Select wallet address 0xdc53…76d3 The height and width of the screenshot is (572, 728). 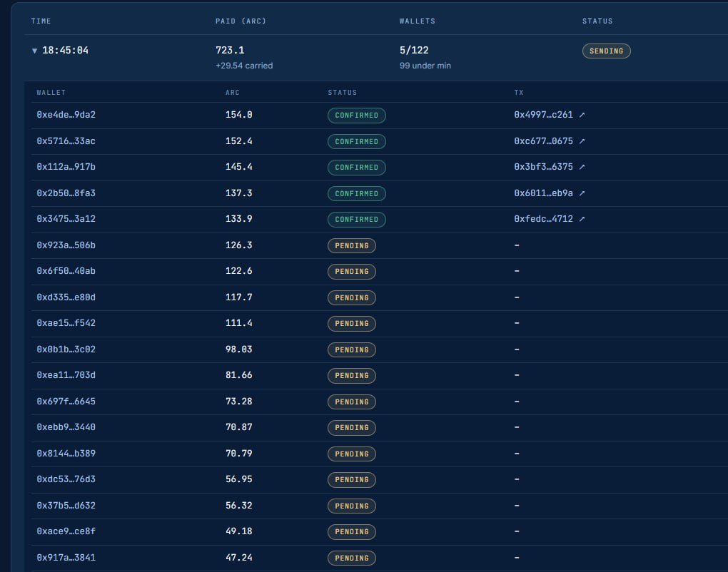(66, 479)
